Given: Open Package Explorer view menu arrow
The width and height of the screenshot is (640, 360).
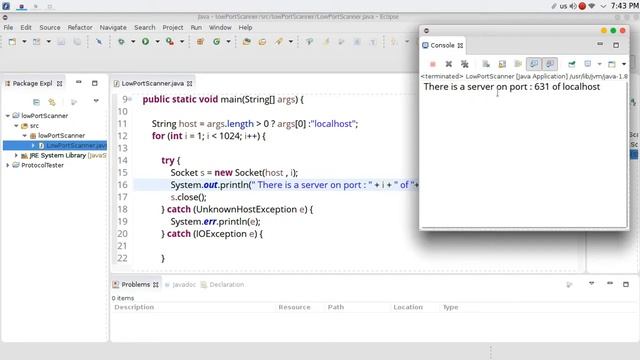Looking at the screenshot, I should click(96, 101).
